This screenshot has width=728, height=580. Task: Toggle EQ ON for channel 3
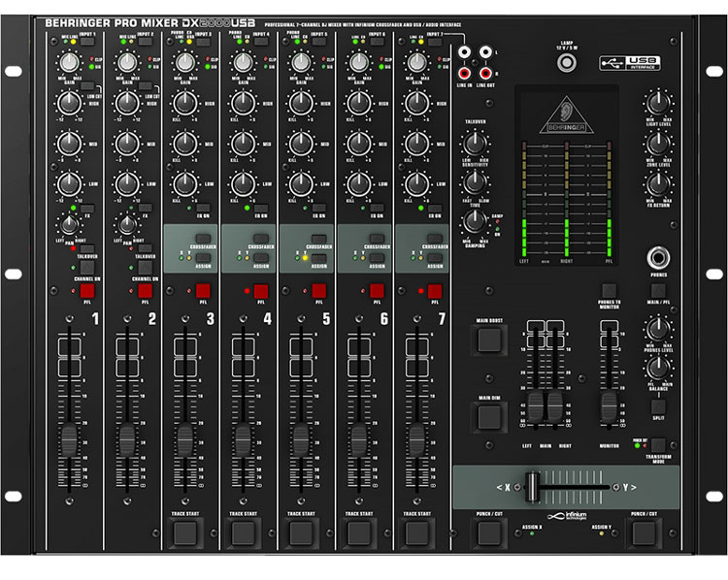204,209
